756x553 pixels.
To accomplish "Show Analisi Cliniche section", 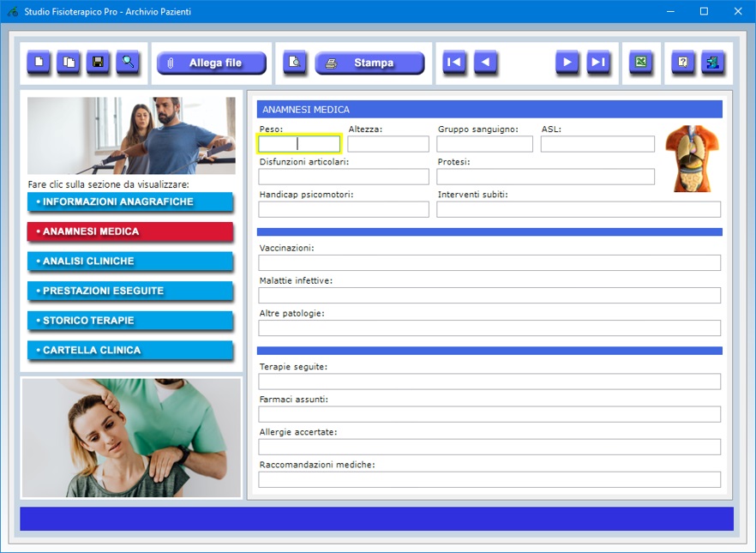I will click(130, 261).
